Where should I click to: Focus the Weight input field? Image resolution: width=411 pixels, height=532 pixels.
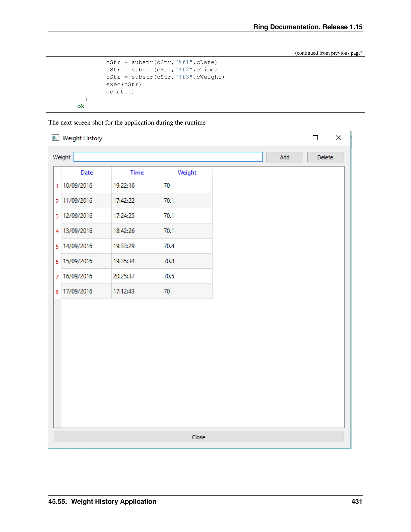tap(168, 157)
